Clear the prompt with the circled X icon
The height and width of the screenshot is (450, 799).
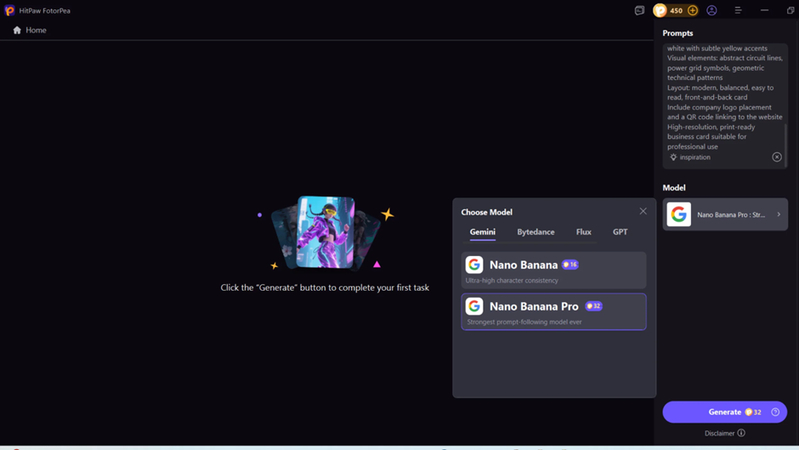(x=777, y=157)
